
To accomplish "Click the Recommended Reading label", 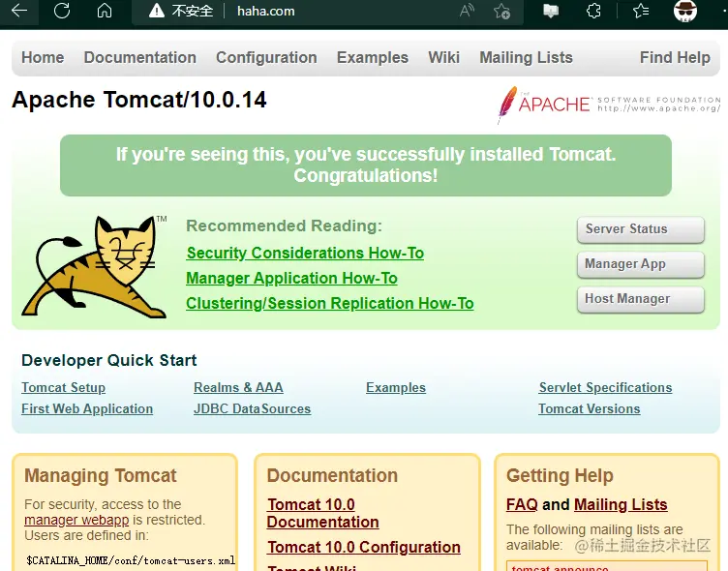I will tap(285, 226).
